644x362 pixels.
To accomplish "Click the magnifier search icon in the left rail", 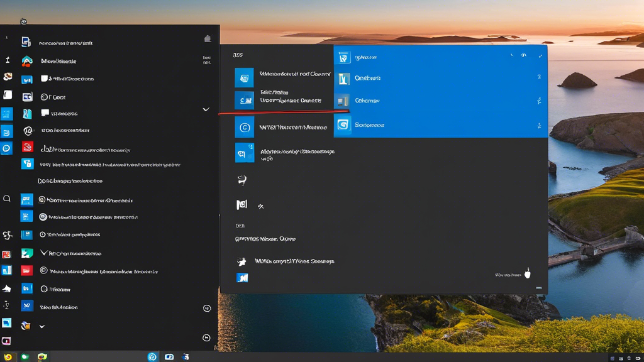I will pyautogui.click(x=7, y=199).
